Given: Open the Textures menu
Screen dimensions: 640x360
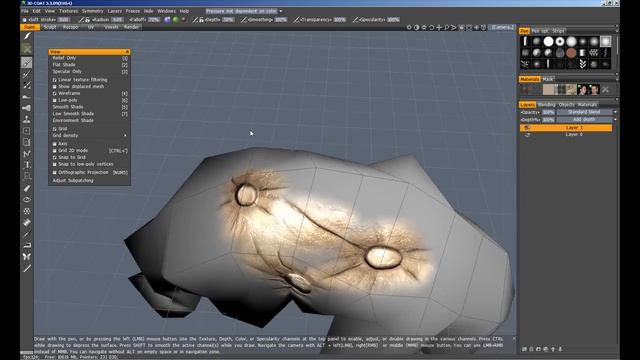Looking at the screenshot, I should pyautogui.click(x=68, y=11).
